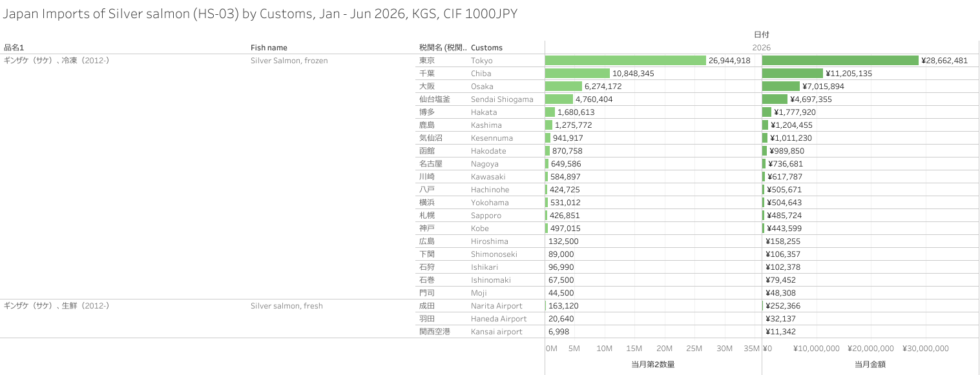Click the 日付 header label
Screen dimensions: 980x375
(x=762, y=34)
